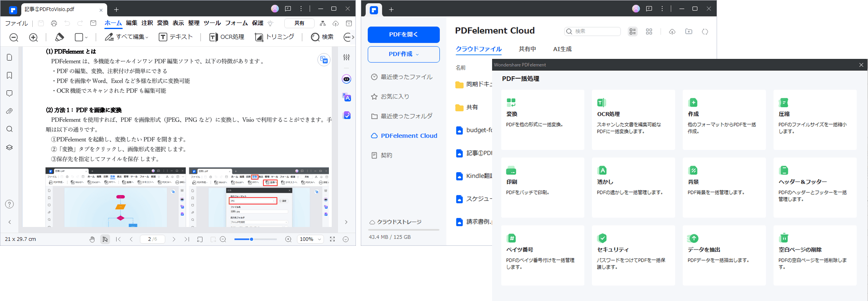Switch to the 変換 ribbon tab
The width and height of the screenshot is (868, 301).
tap(163, 23)
